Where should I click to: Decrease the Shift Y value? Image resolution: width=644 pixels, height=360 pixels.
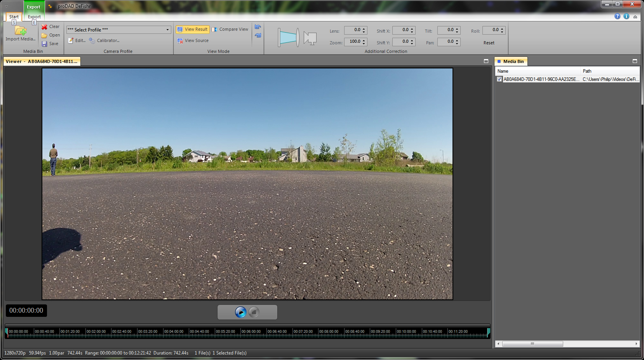[x=412, y=44]
